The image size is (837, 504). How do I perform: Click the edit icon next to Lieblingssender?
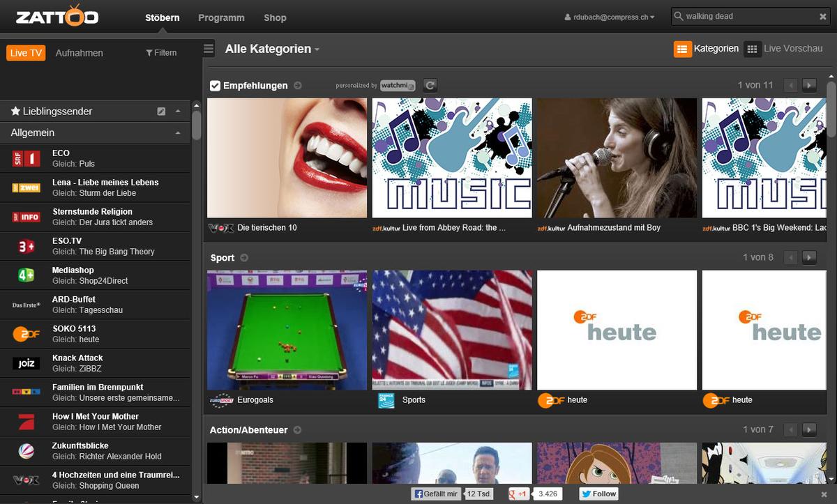coord(162,112)
